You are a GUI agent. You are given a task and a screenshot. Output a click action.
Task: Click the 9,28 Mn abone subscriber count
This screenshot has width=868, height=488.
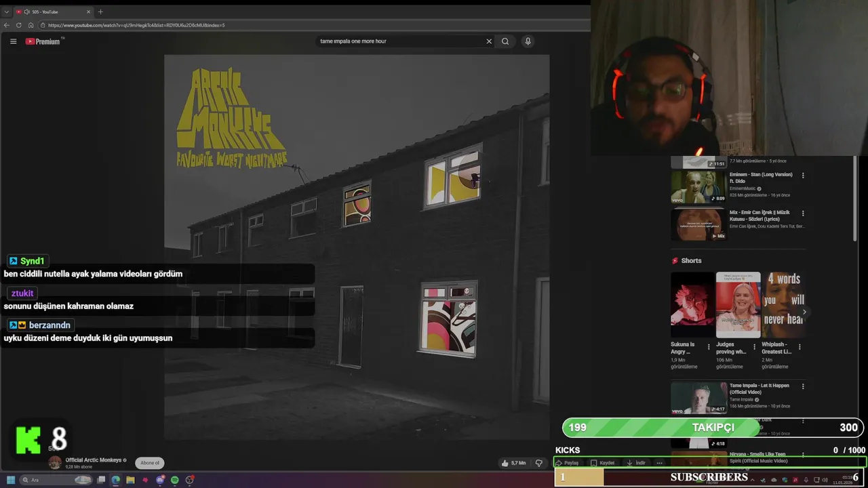79,467
